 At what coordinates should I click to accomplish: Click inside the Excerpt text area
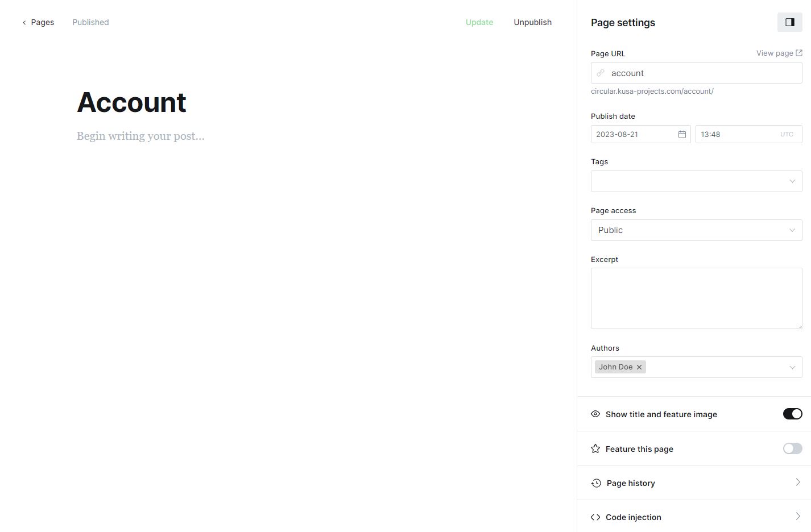click(x=696, y=298)
